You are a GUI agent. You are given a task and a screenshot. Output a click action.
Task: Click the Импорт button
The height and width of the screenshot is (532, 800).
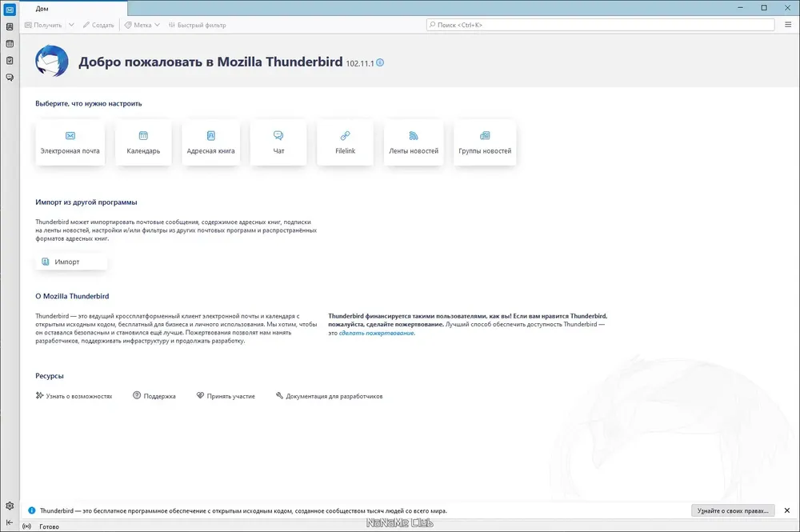coord(71,262)
